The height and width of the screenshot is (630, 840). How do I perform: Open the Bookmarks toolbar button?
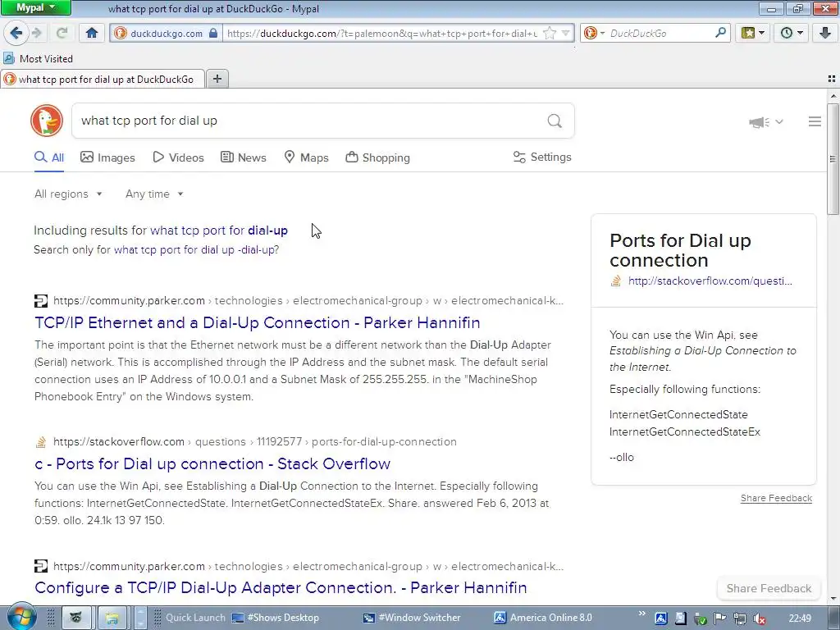coord(753,33)
